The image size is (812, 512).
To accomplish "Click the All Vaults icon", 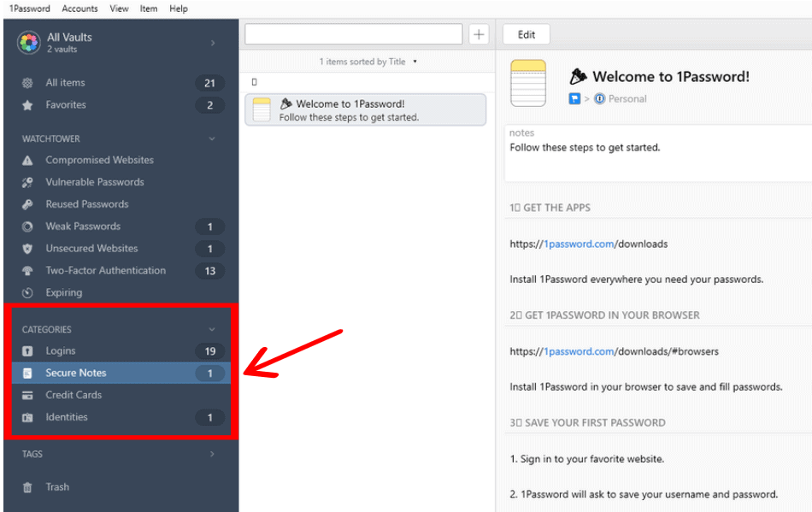I will tap(28, 42).
